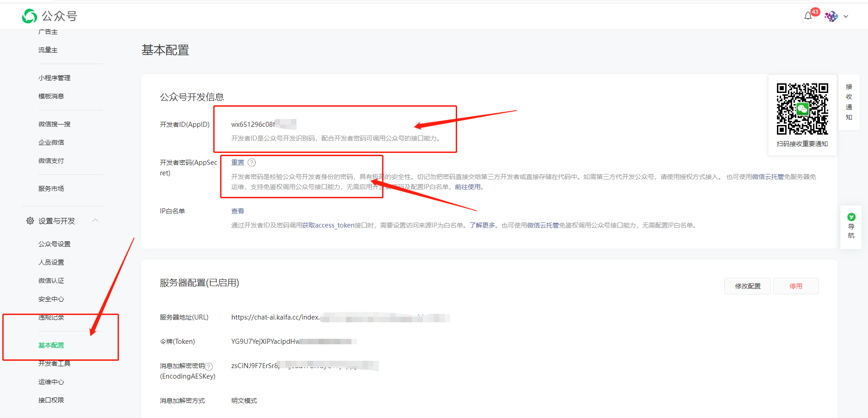Click 扫码接收重要通知 caption

[802, 144]
